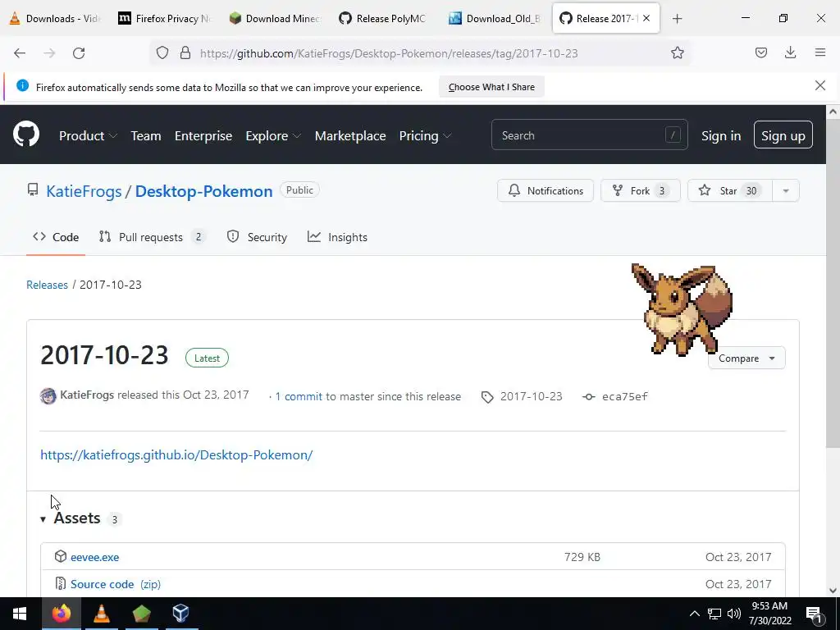
Task: Open the shield tracking protection icon
Action: tap(162, 52)
